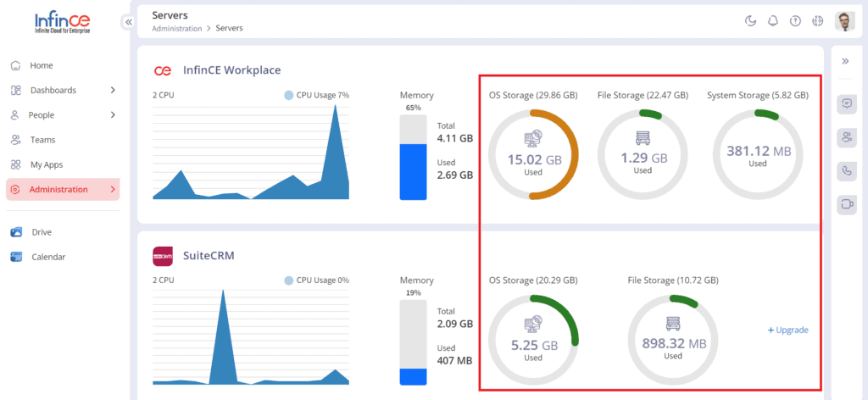
Task: Click the CPU Usage 0% legend dot
Action: [x=288, y=281]
